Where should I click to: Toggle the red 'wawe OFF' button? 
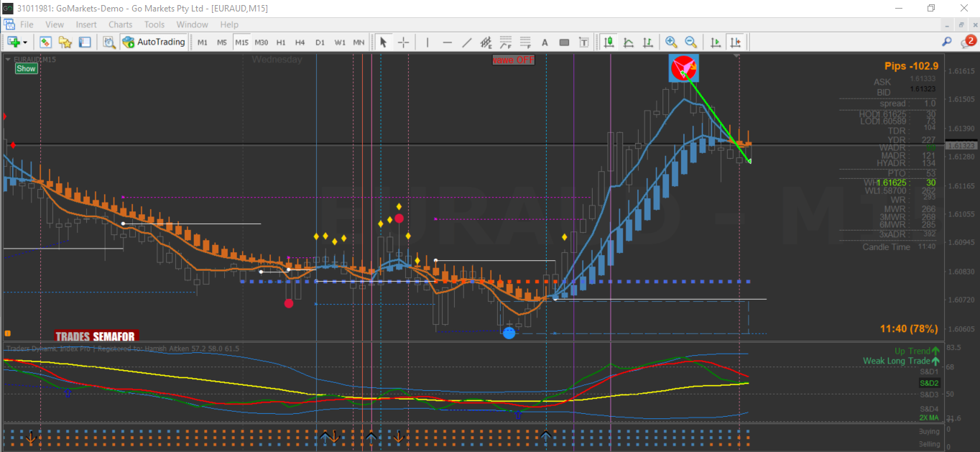point(513,60)
